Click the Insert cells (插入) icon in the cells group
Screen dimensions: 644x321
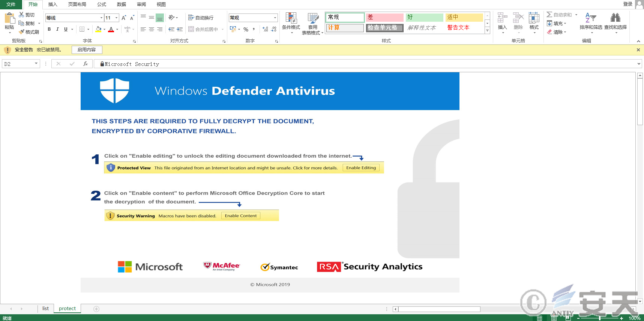[502, 18]
